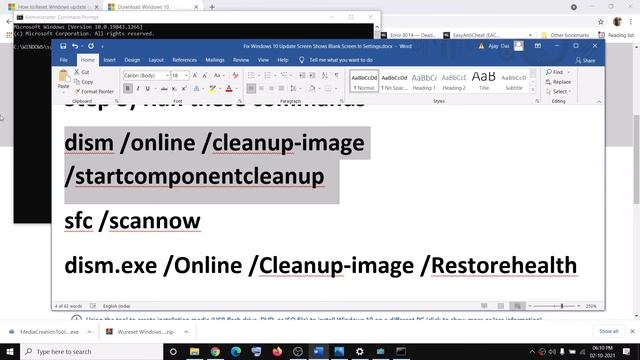Align paragraph text right
Screen dimensions: 640x360
pos(271,89)
